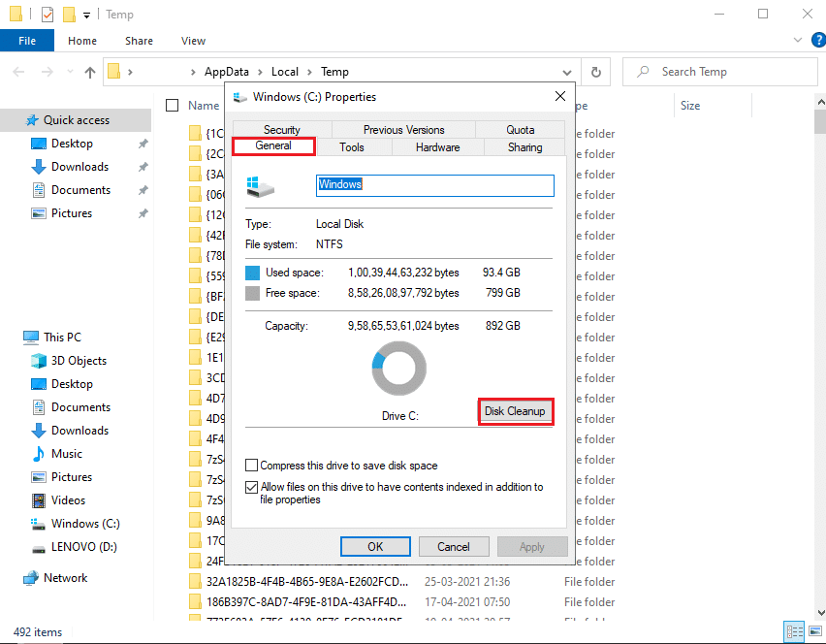Uncheck Allow files to have contents indexed
The image size is (826, 644).
(x=251, y=487)
